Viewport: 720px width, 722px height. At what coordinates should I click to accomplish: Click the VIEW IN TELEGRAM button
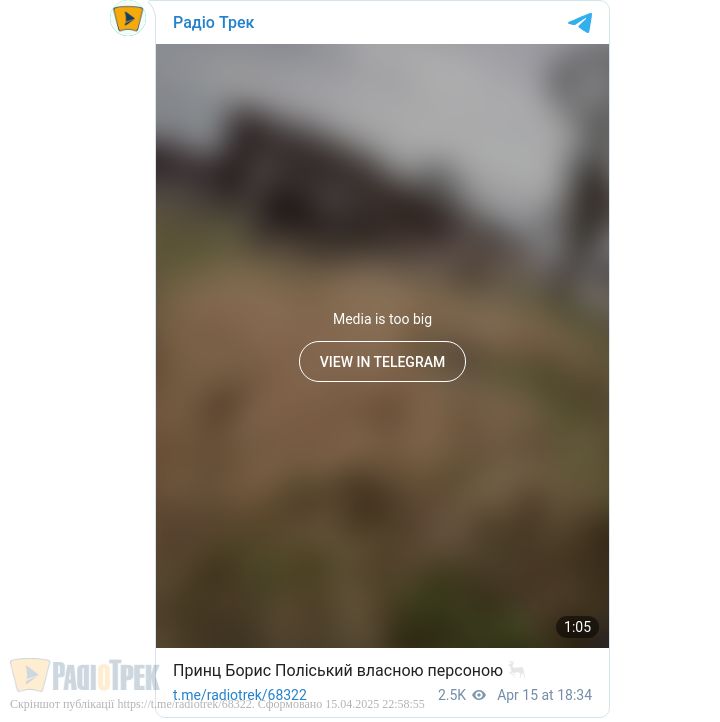tap(382, 361)
